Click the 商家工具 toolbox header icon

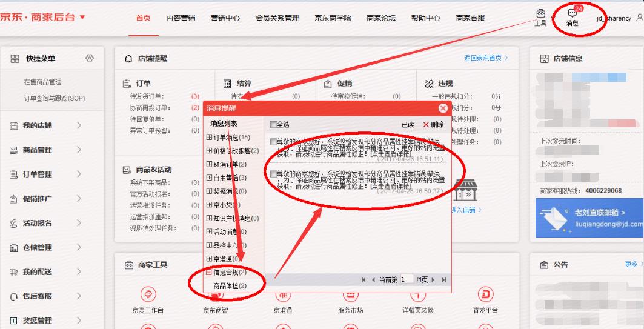pos(128,265)
